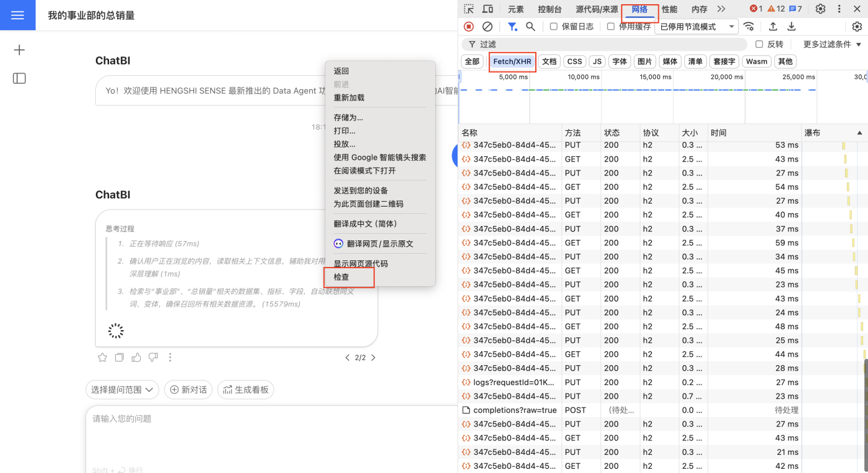Enable the 停用缓存 checkbox
The height and width of the screenshot is (473, 868).
click(x=611, y=27)
